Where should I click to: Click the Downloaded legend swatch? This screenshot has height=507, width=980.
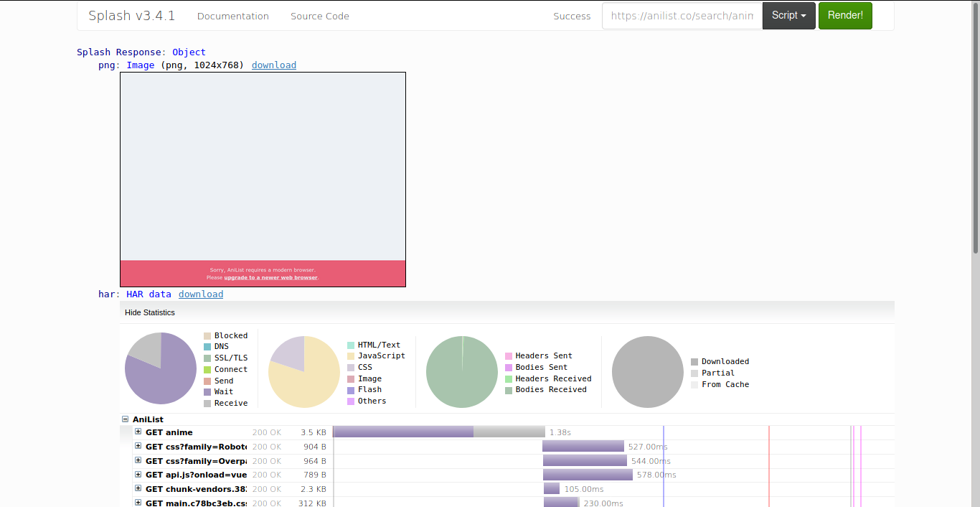[x=694, y=362]
